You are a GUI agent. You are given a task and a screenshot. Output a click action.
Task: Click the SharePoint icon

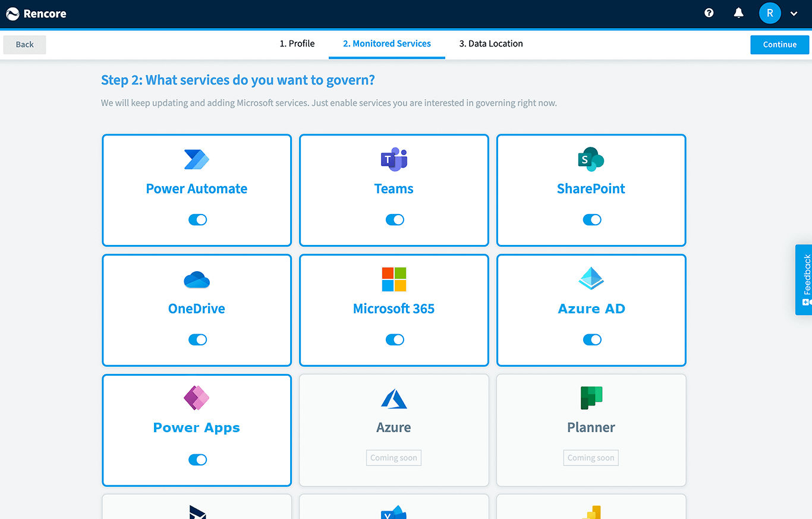tap(591, 159)
